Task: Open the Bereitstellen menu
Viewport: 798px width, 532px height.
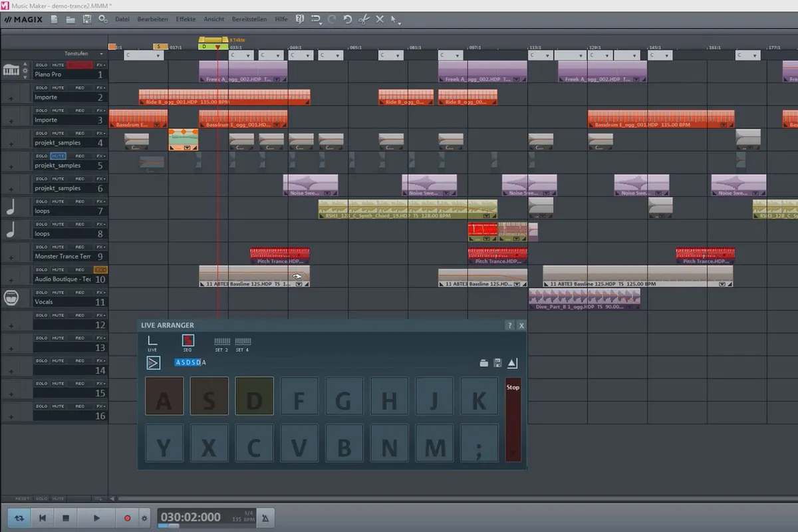Action: tap(249, 19)
